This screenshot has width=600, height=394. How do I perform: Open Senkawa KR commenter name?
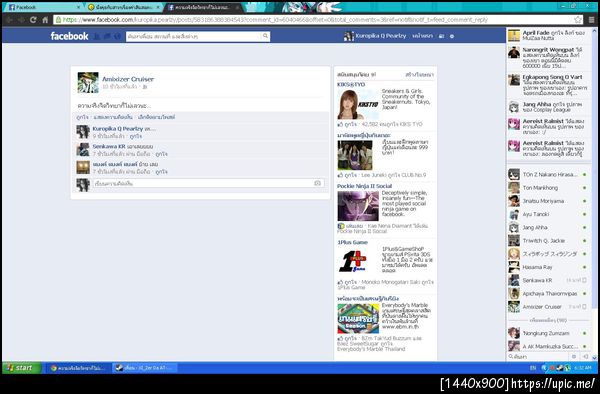point(109,147)
